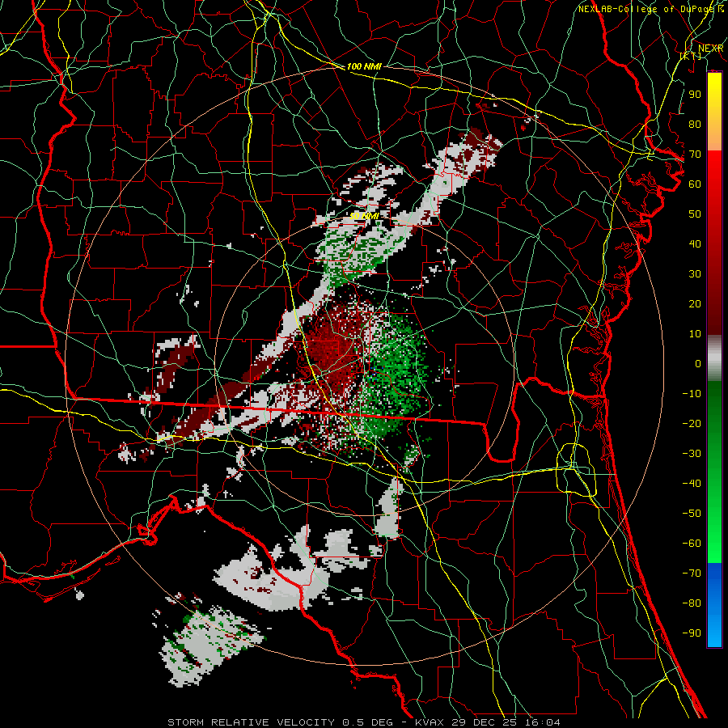The image size is (728, 728).
Task: Select the positive 60 scale label
Action: click(x=695, y=184)
